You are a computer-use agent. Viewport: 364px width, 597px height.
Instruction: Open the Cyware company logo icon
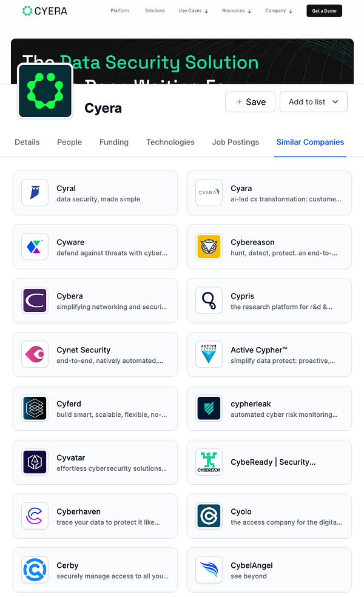click(35, 247)
